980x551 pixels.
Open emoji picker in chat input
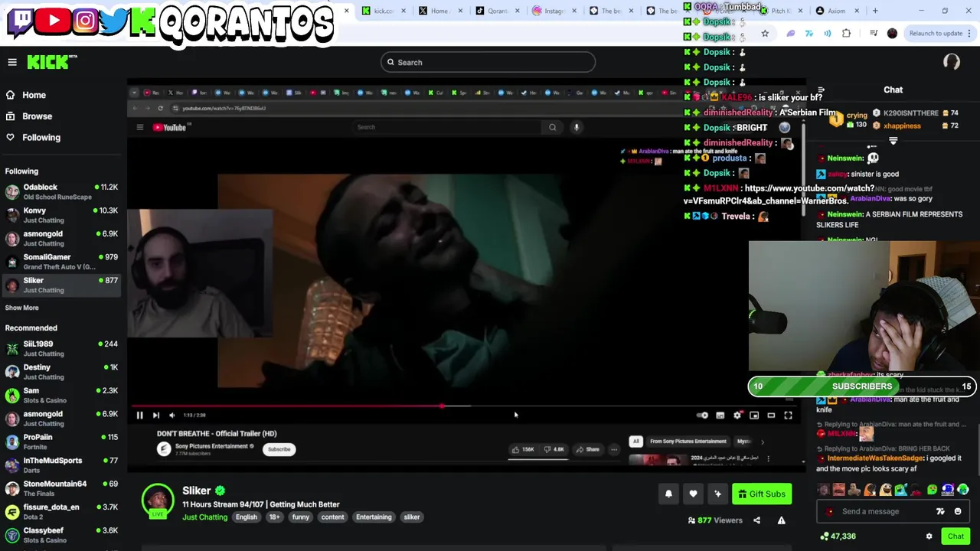click(958, 511)
